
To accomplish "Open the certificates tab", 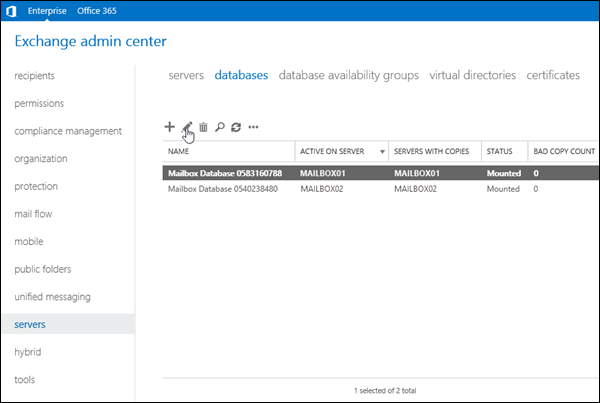I will pos(553,75).
